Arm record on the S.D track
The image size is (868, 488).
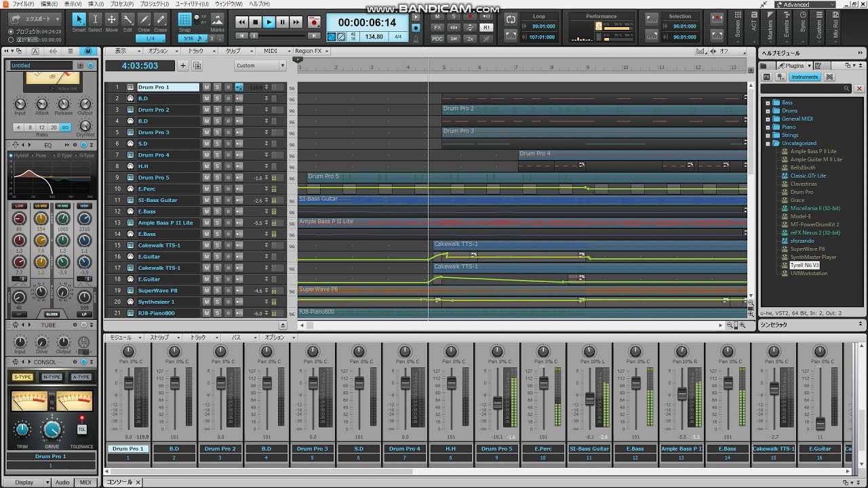click(x=228, y=144)
